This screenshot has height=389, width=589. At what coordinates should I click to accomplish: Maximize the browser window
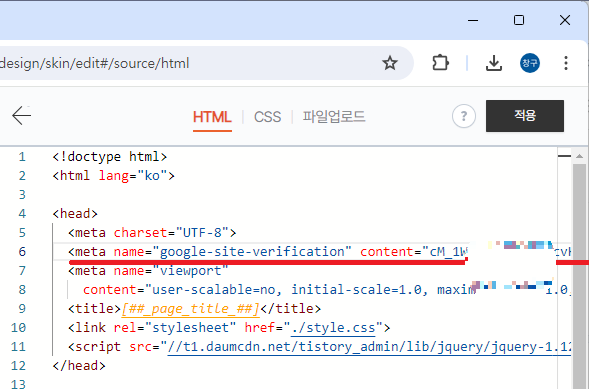pos(519,20)
